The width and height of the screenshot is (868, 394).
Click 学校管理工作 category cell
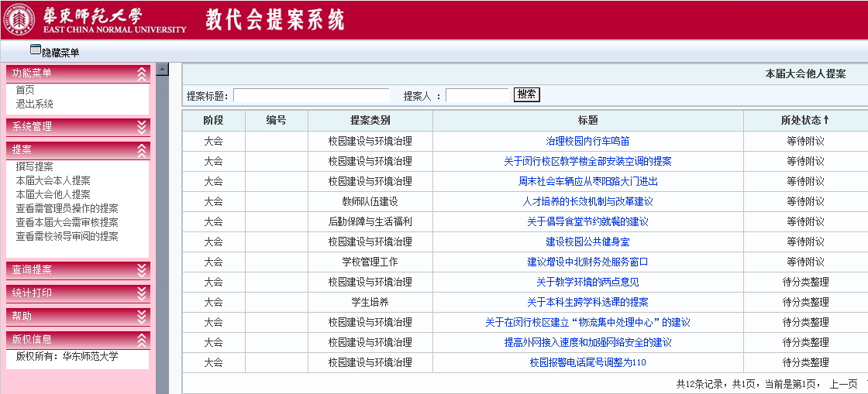[370, 262]
